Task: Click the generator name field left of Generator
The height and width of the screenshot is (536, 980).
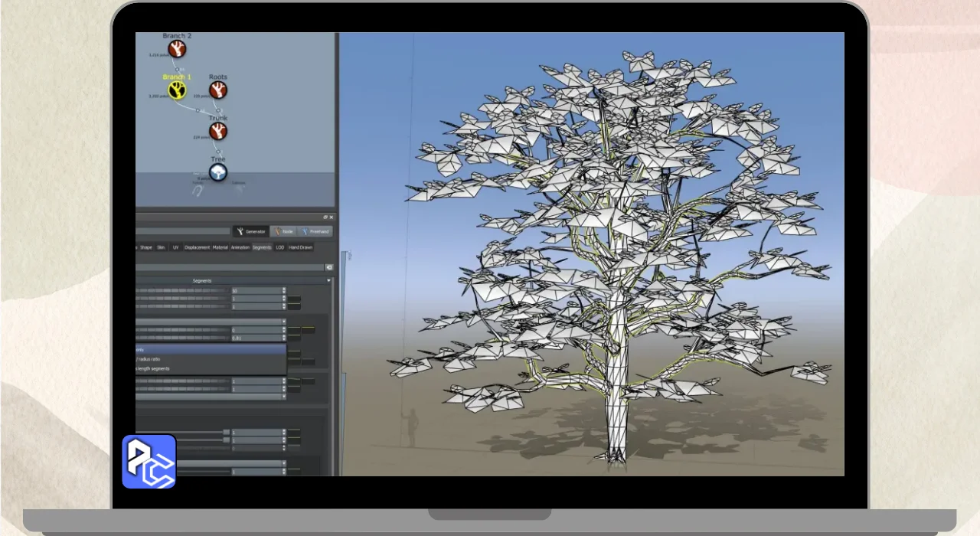Action: click(182, 231)
